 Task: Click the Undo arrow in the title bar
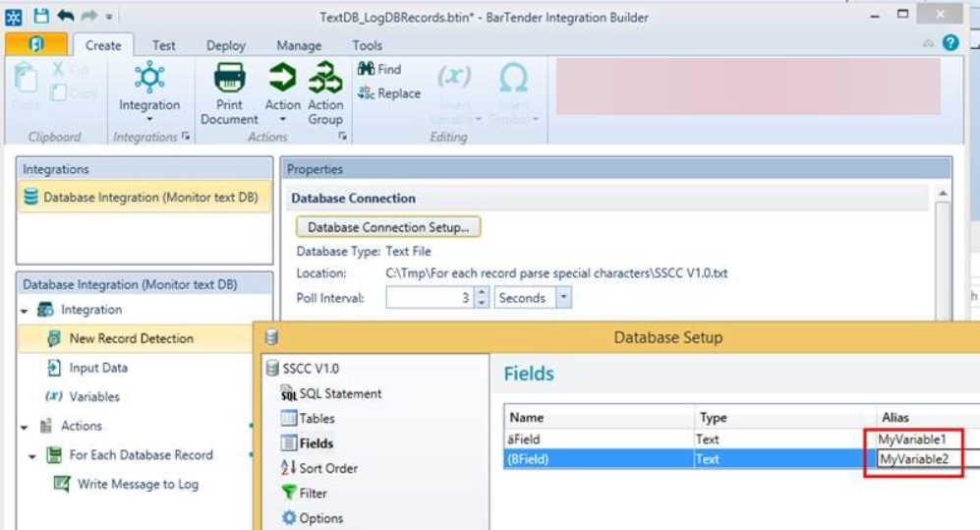pos(66,16)
